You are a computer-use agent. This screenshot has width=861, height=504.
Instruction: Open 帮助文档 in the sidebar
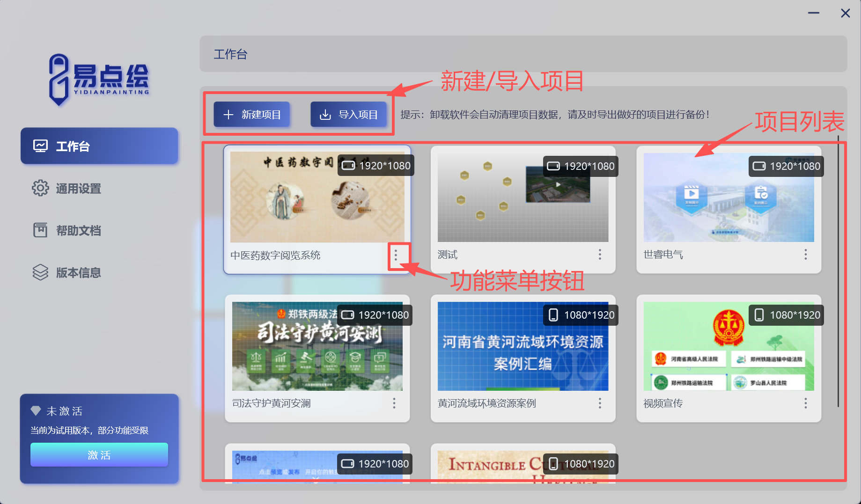(x=99, y=230)
